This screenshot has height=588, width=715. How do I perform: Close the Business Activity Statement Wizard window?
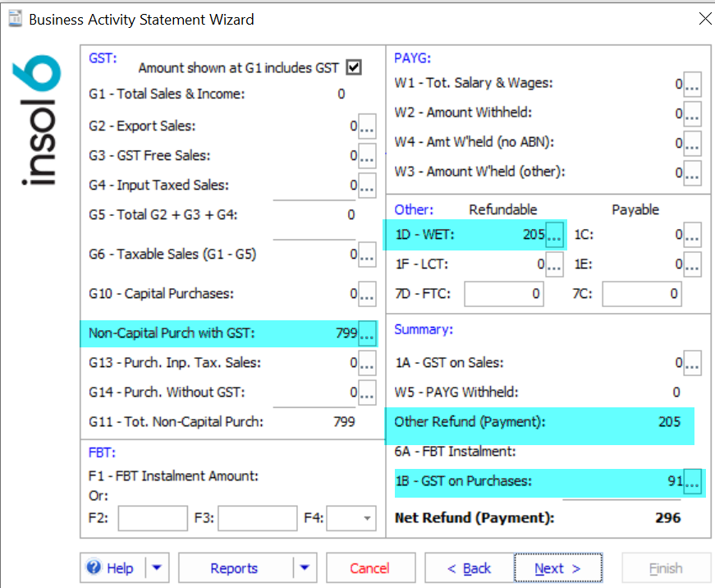tap(704, 19)
